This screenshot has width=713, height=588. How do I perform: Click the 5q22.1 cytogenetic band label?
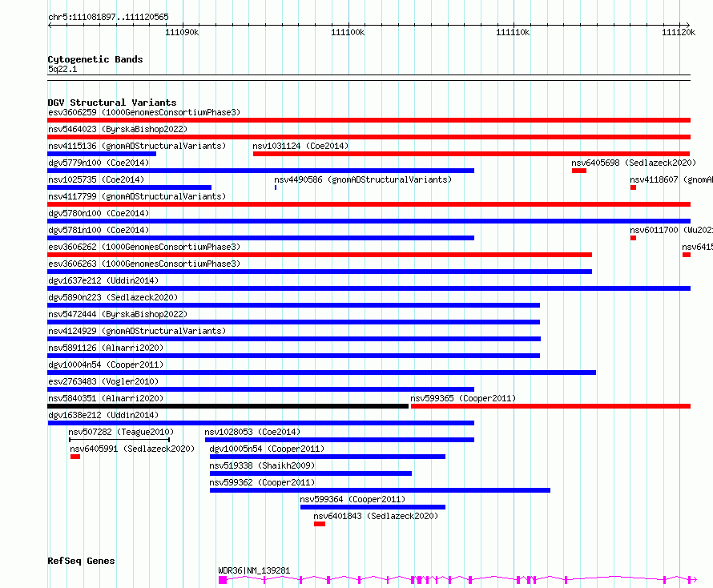tap(62, 69)
